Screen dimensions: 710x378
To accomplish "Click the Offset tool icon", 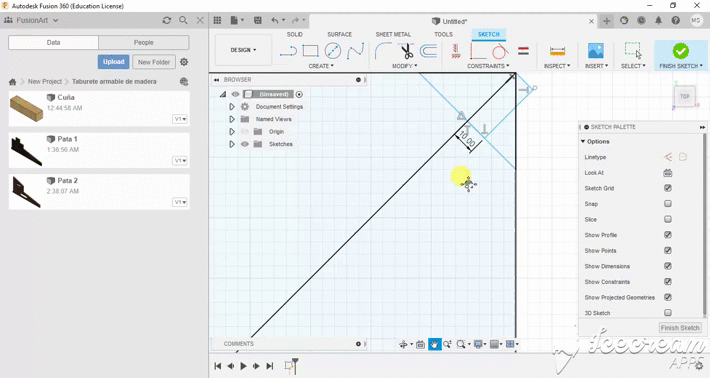I will [x=428, y=51].
